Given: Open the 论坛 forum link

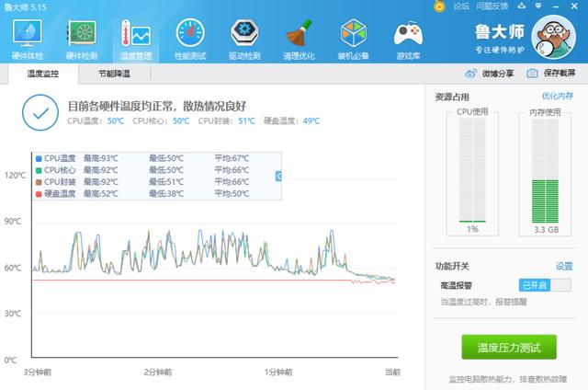Looking at the screenshot, I should pos(461,6).
